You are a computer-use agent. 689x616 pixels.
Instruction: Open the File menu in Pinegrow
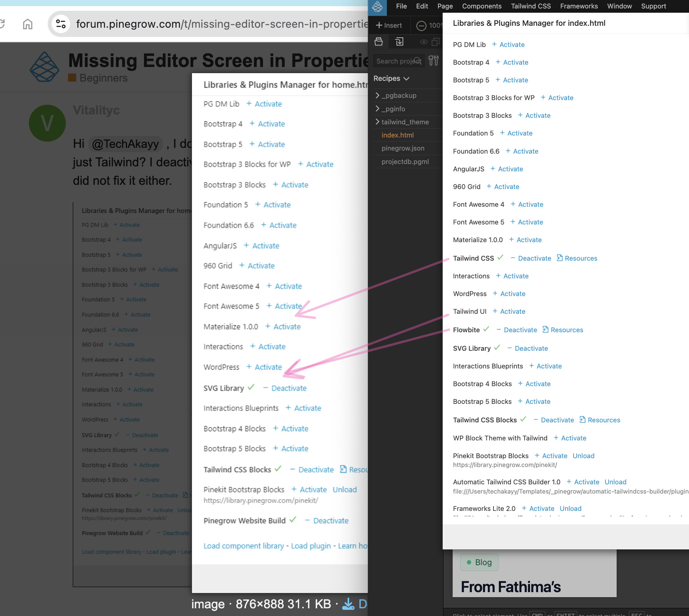(x=401, y=6)
